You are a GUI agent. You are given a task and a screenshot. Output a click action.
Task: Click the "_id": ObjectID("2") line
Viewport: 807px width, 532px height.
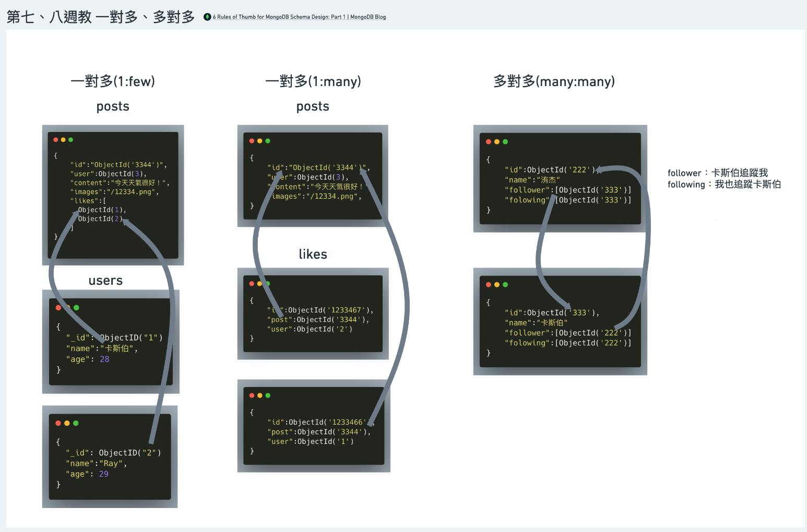click(x=113, y=453)
